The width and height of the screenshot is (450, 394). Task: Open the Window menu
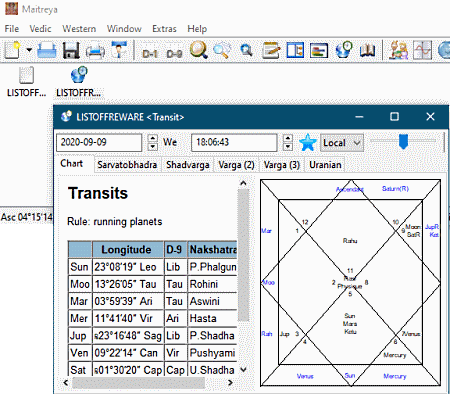point(124,29)
